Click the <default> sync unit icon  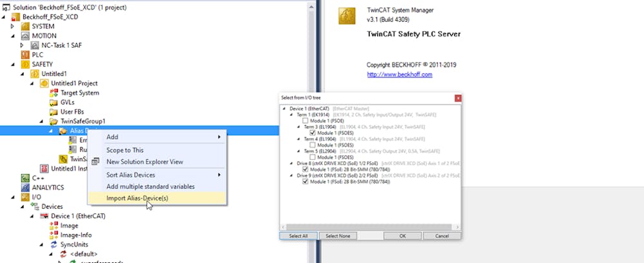point(63,254)
